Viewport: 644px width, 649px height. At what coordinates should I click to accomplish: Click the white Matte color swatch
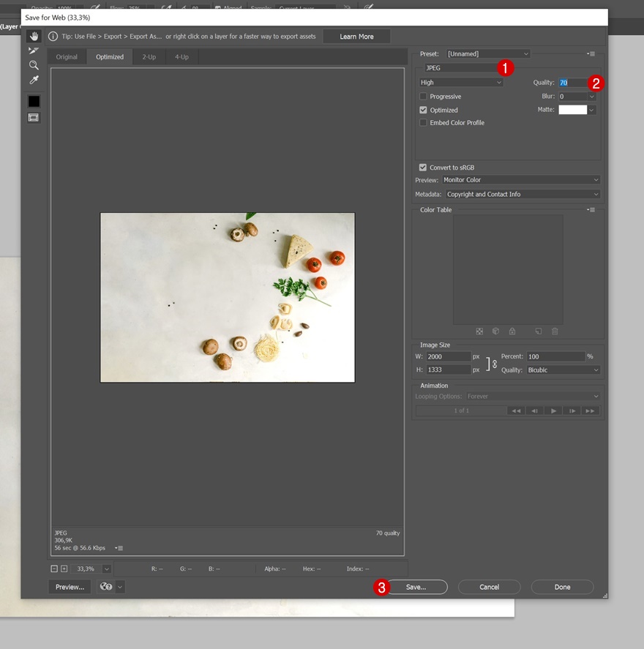(x=572, y=110)
